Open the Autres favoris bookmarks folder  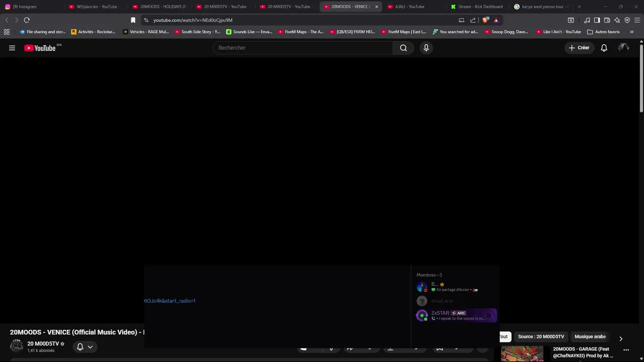click(x=603, y=32)
